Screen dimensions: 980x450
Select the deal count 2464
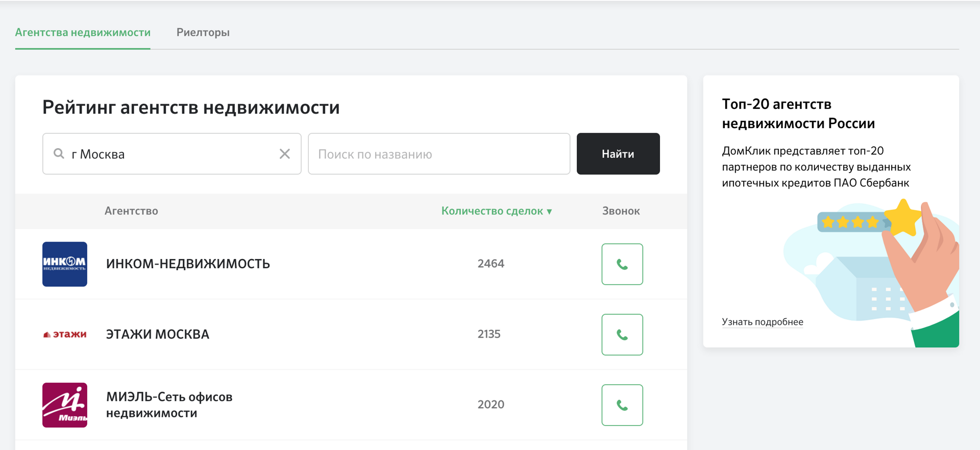point(491,264)
